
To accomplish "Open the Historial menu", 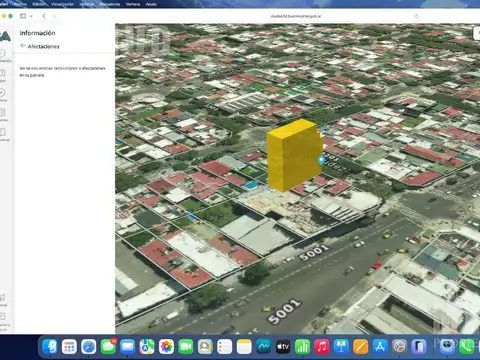I will [87, 4].
